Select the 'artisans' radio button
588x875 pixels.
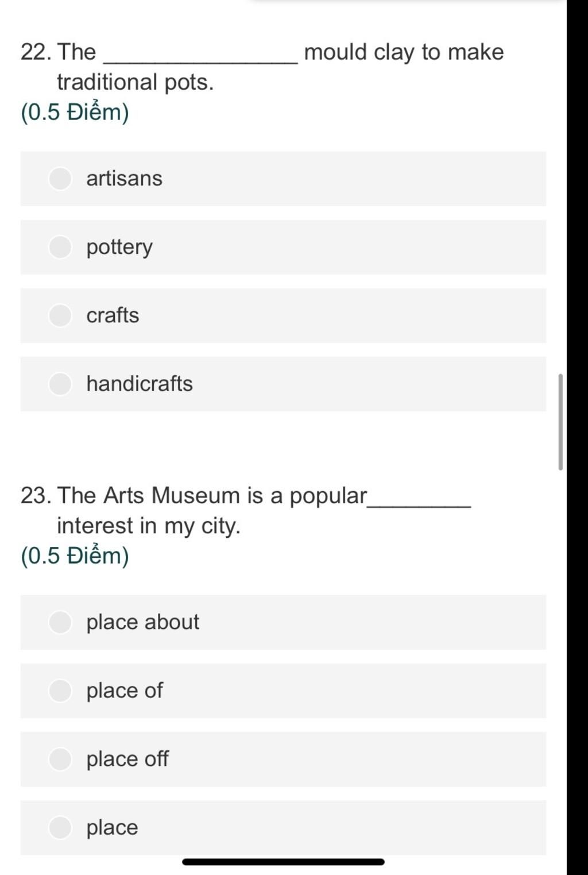(x=60, y=179)
